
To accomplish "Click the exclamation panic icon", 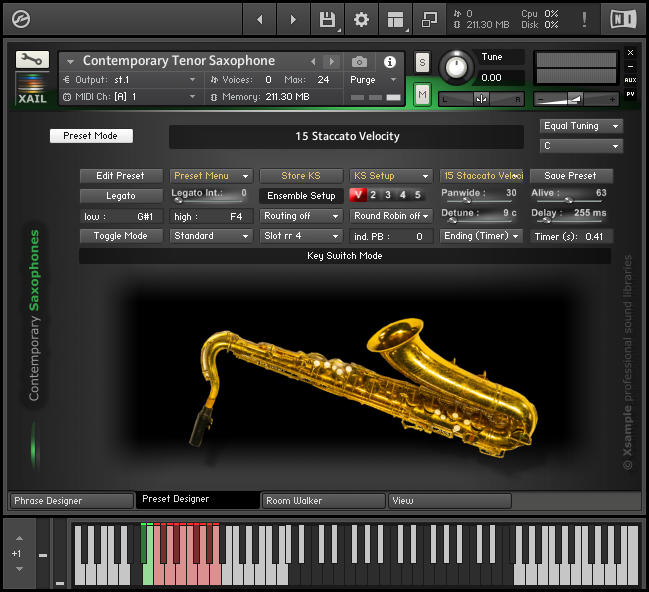I will (x=584, y=19).
